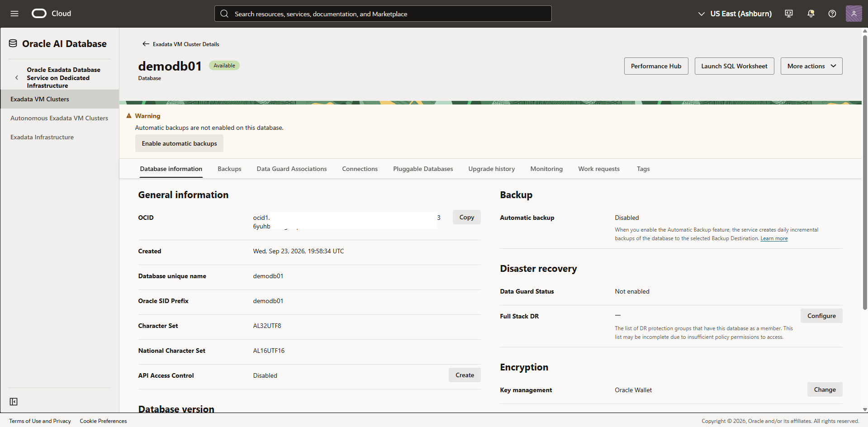The width and height of the screenshot is (868, 427).
Task: Click the Key management value Oracle Wallet
Action: 633,390
